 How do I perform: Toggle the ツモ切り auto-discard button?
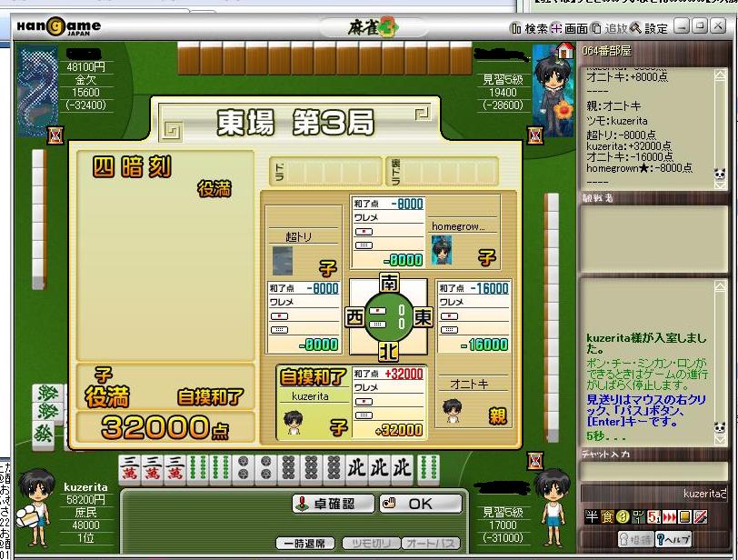click(x=371, y=544)
